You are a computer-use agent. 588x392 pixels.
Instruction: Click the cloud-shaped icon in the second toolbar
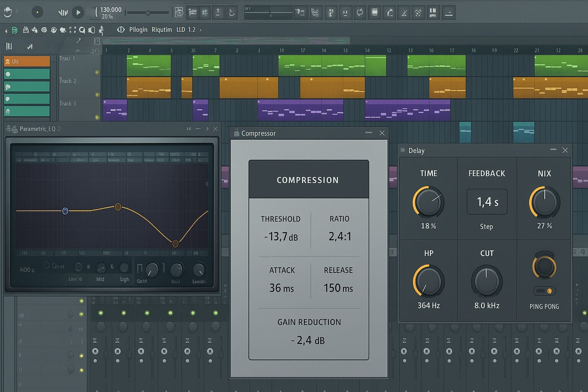click(63, 30)
